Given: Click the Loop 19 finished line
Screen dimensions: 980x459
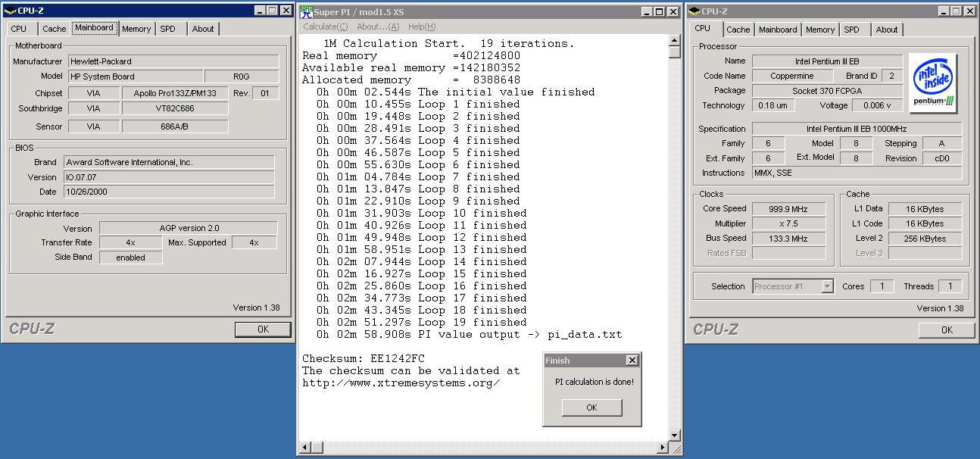Looking at the screenshot, I should click(x=421, y=322).
